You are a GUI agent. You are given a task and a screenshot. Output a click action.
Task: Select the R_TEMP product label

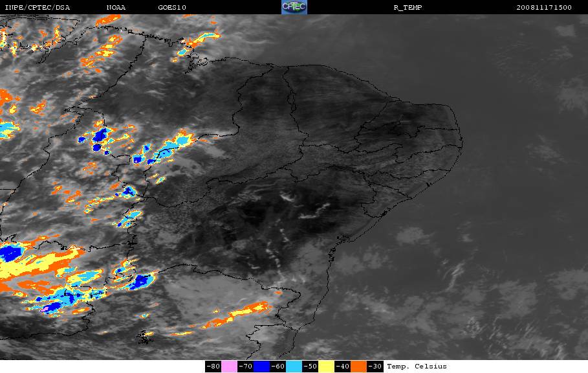pos(408,8)
